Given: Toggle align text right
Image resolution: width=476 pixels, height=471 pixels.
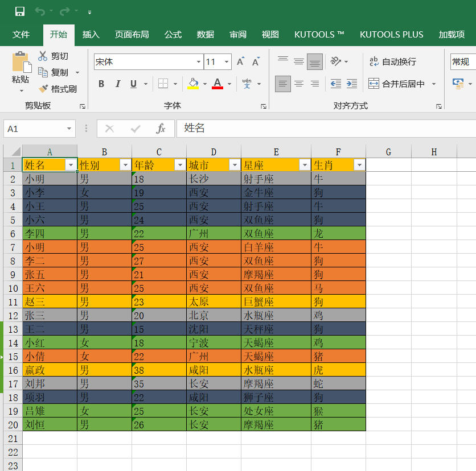Looking at the screenshot, I should tap(315, 84).
